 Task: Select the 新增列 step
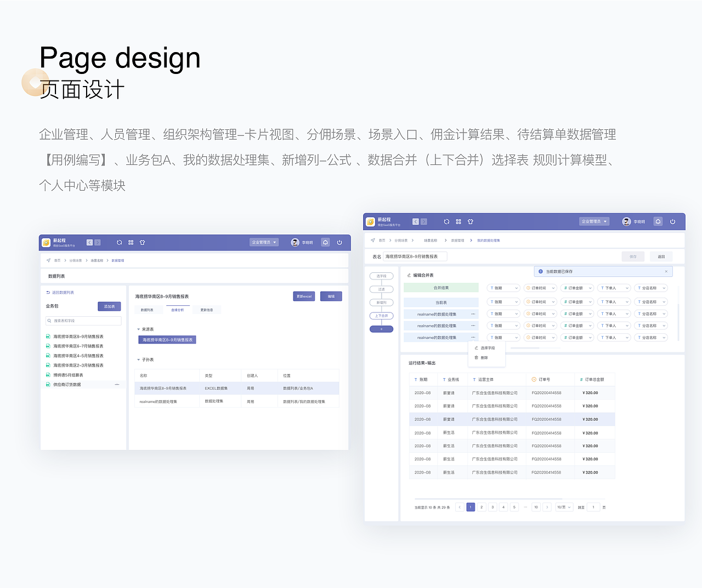(x=382, y=302)
